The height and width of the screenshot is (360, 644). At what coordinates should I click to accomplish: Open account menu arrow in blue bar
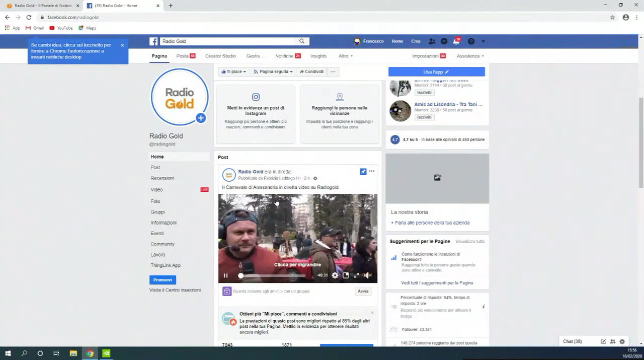[483, 41]
